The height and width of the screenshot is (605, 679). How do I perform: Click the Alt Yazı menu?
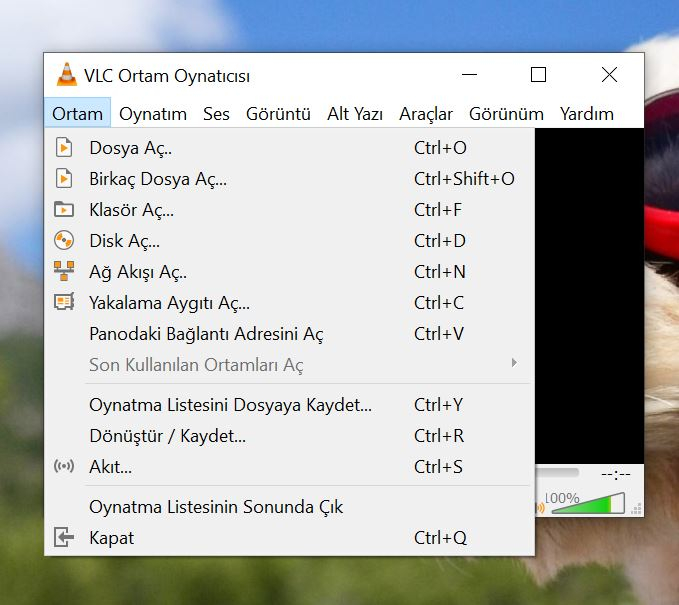click(355, 114)
